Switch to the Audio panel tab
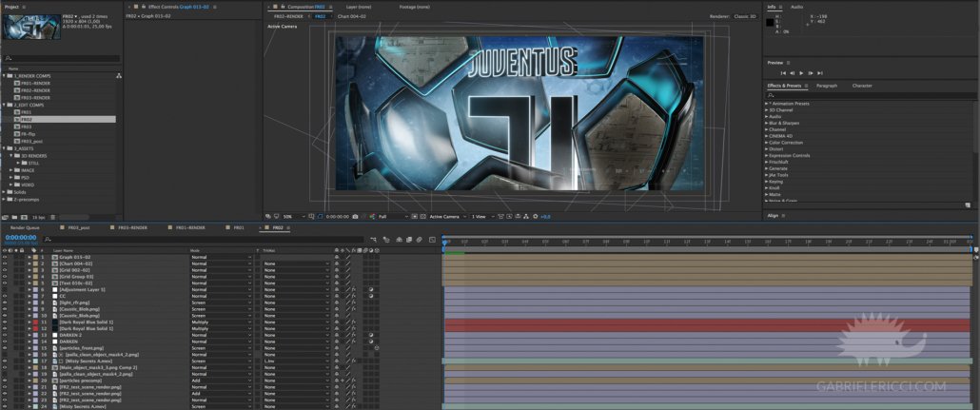Image resolution: width=980 pixels, height=410 pixels. 797,7
